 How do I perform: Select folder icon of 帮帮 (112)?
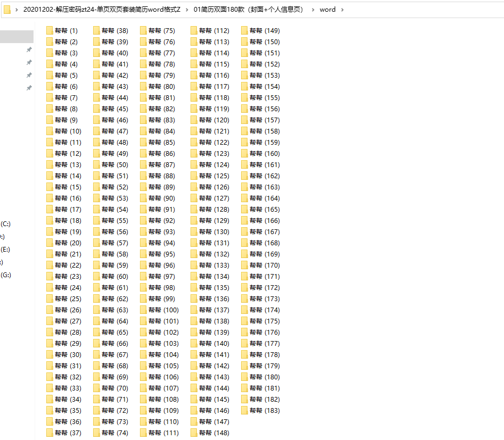[194, 30]
